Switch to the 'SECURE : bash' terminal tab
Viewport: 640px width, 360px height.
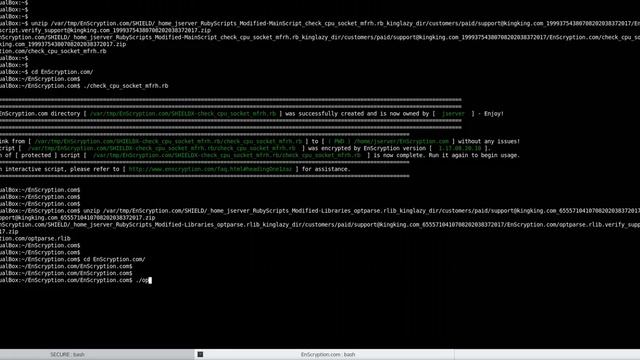[67, 354]
